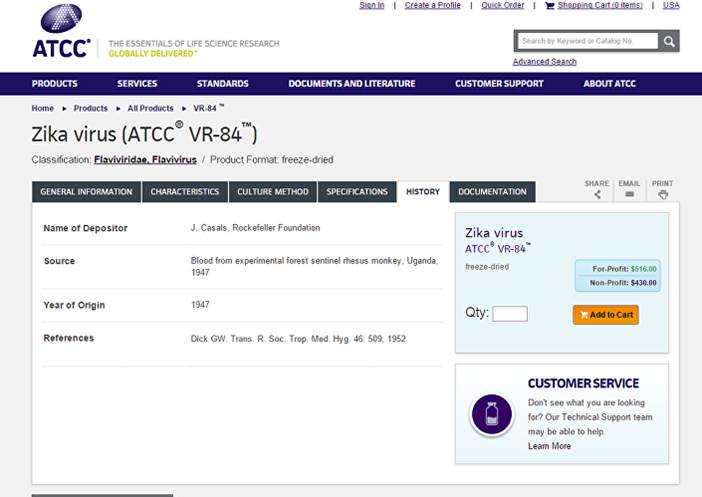Click the Print icon

point(662,194)
